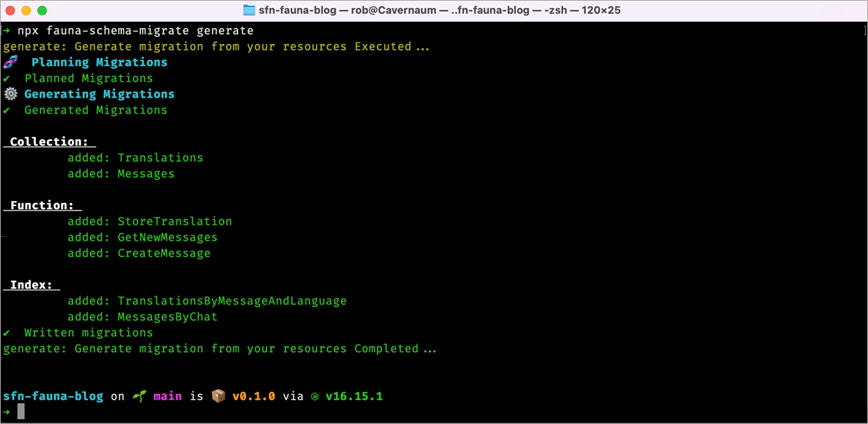Click the 'v16.15.1' Node version
Screen dimensions: 868x424
tap(354, 396)
